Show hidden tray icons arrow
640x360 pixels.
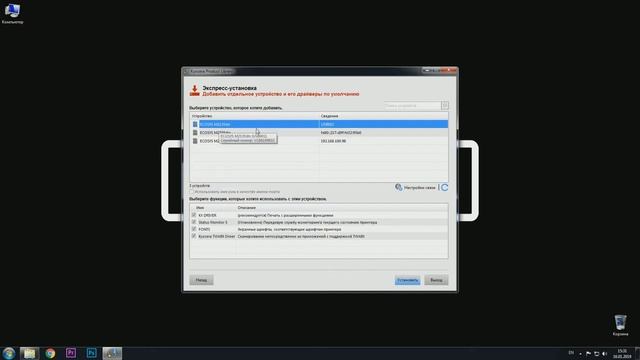580,354
